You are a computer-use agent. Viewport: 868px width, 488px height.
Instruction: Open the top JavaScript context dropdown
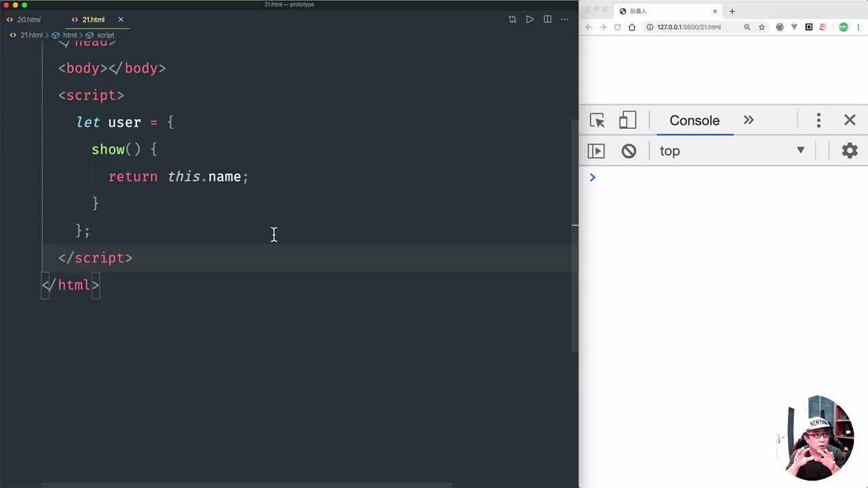pos(732,150)
